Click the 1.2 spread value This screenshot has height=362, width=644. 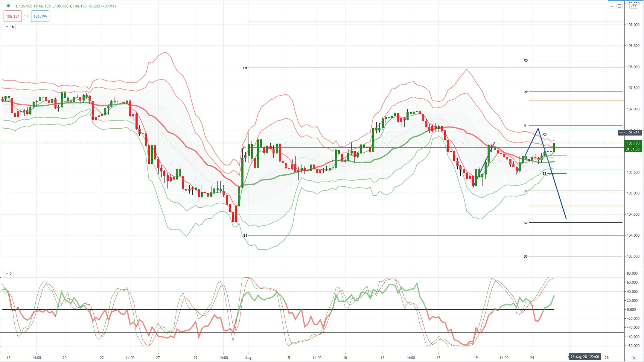tap(26, 16)
